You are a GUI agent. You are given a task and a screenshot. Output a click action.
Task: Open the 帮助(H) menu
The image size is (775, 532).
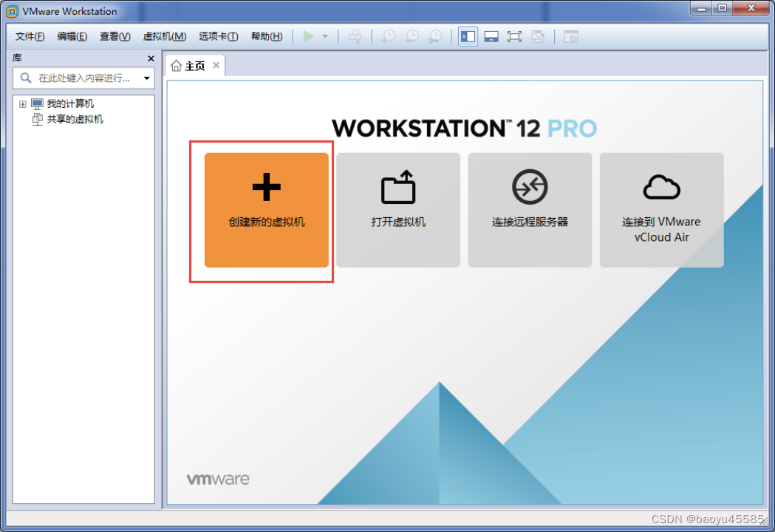click(267, 36)
